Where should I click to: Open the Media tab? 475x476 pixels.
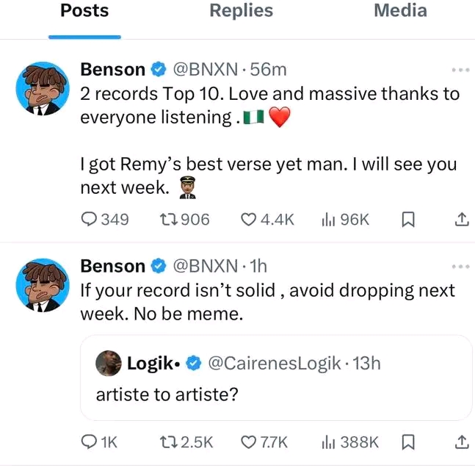click(x=400, y=11)
